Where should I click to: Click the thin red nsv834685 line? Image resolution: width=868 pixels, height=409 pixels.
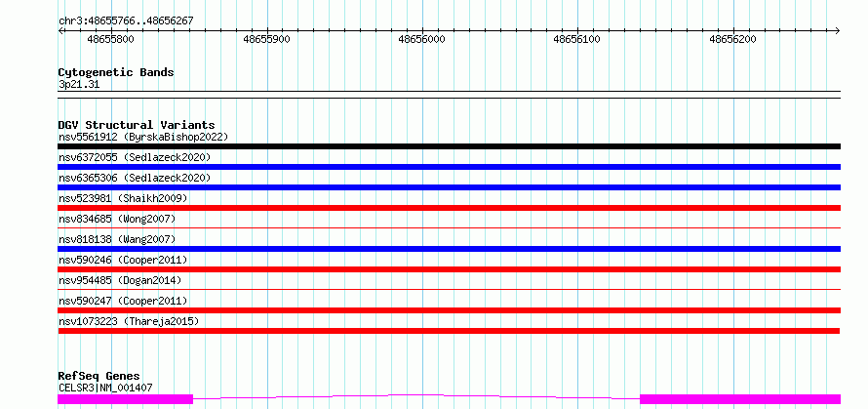[x=449, y=227]
